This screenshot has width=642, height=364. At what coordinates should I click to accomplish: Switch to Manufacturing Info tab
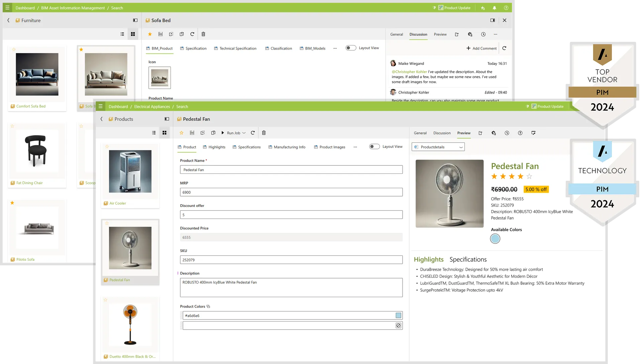pos(287,147)
